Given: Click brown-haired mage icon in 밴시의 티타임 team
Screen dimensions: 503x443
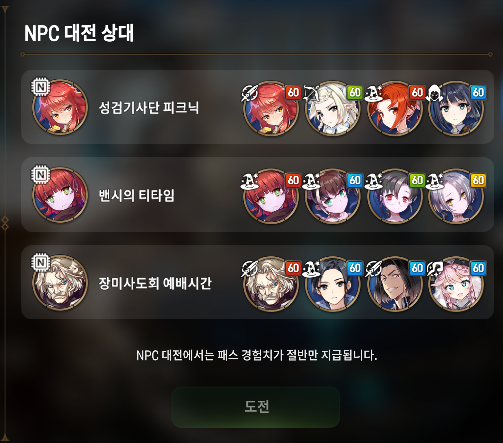Looking at the screenshot, I should (x=332, y=196).
